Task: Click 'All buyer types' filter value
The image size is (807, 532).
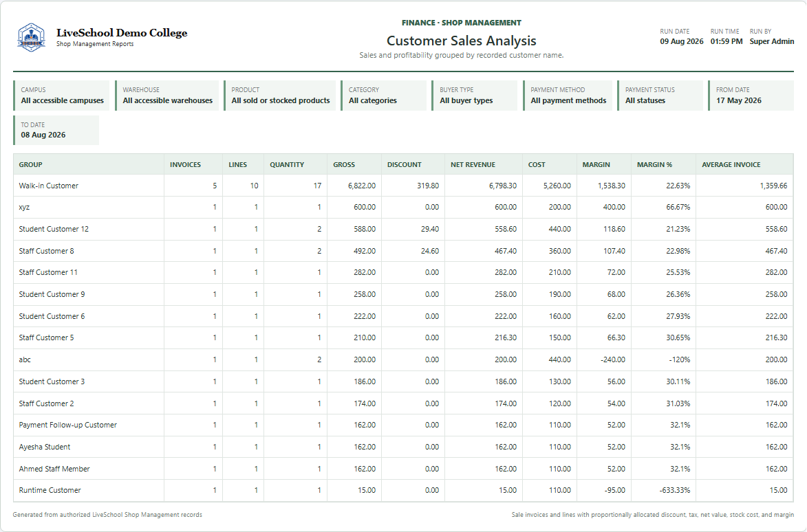Action: pos(466,101)
